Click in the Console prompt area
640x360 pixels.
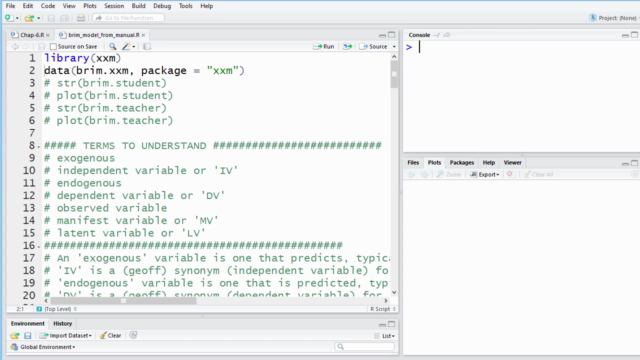[521, 97]
